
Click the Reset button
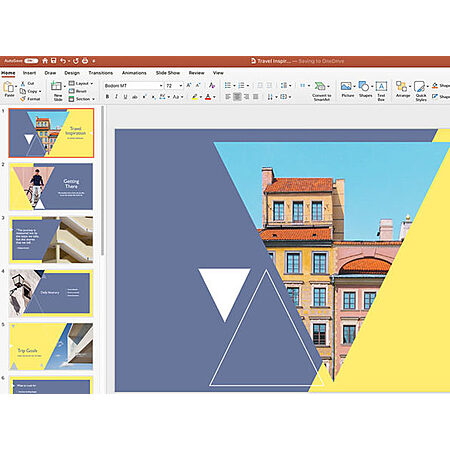[x=78, y=91]
